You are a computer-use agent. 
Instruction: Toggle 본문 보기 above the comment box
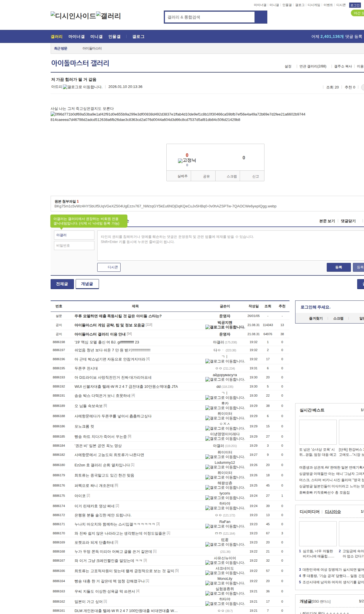click(327, 221)
